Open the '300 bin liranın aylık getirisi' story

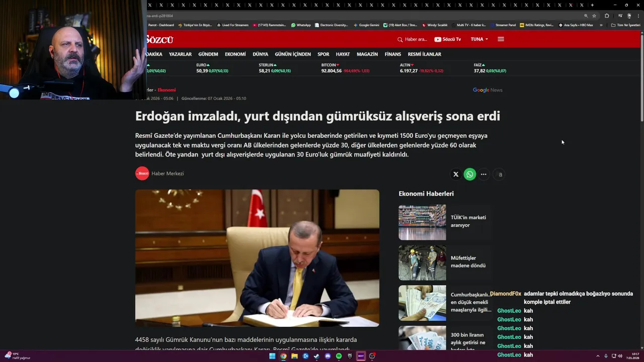click(468, 342)
